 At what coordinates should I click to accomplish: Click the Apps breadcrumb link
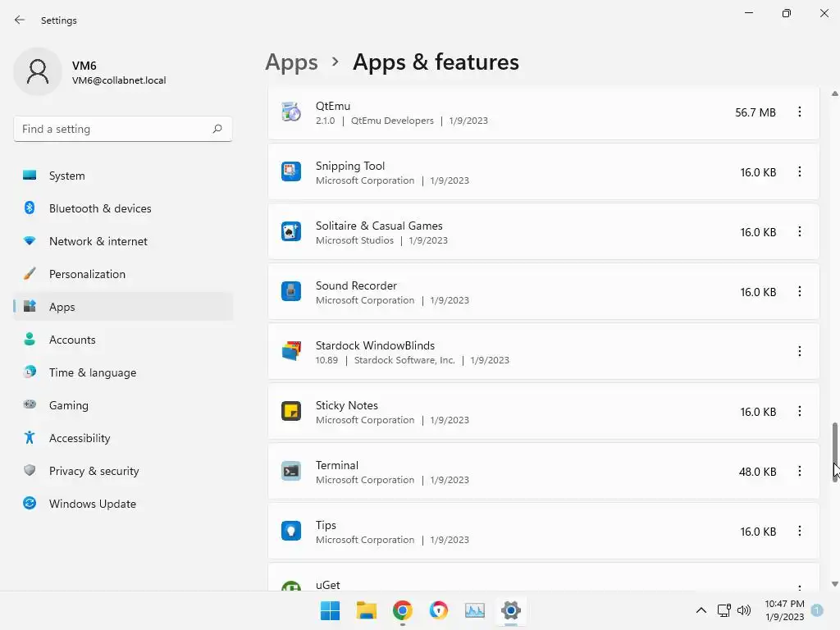(x=291, y=62)
